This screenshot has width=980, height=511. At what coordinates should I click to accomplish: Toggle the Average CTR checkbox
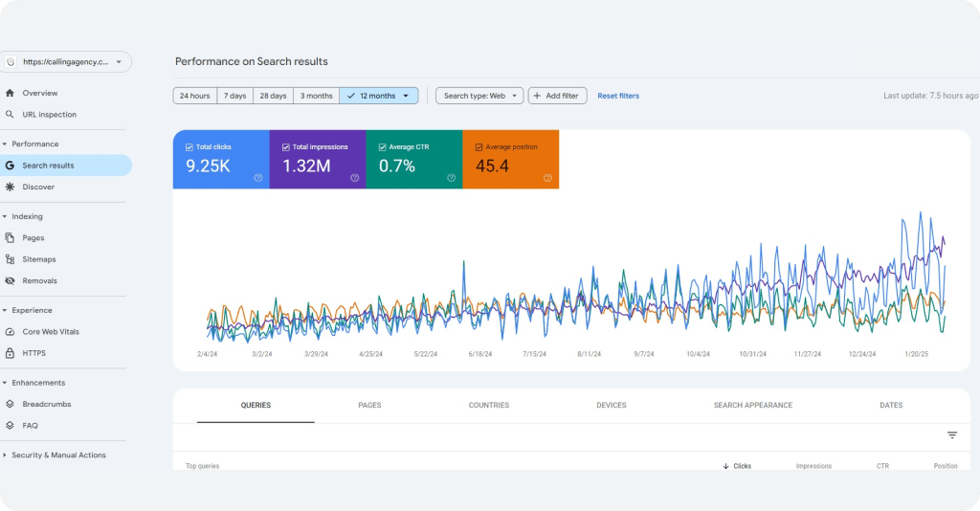pos(383,147)
